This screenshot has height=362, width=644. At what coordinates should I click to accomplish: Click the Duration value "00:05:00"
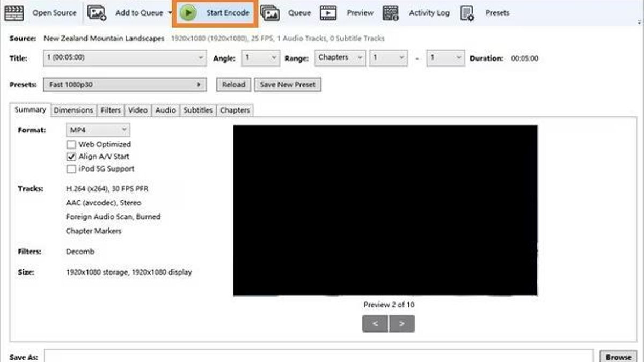pos(524,58)
